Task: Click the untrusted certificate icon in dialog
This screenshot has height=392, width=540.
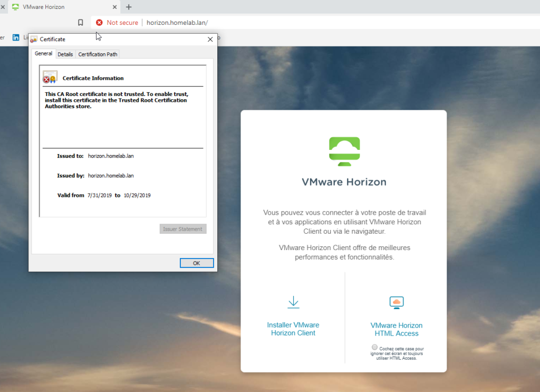Action: coord(50,77)
